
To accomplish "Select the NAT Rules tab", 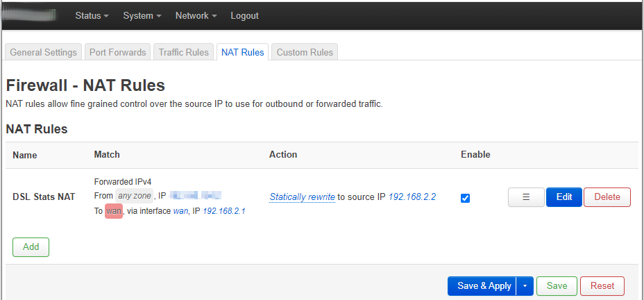I will (243, 52).
